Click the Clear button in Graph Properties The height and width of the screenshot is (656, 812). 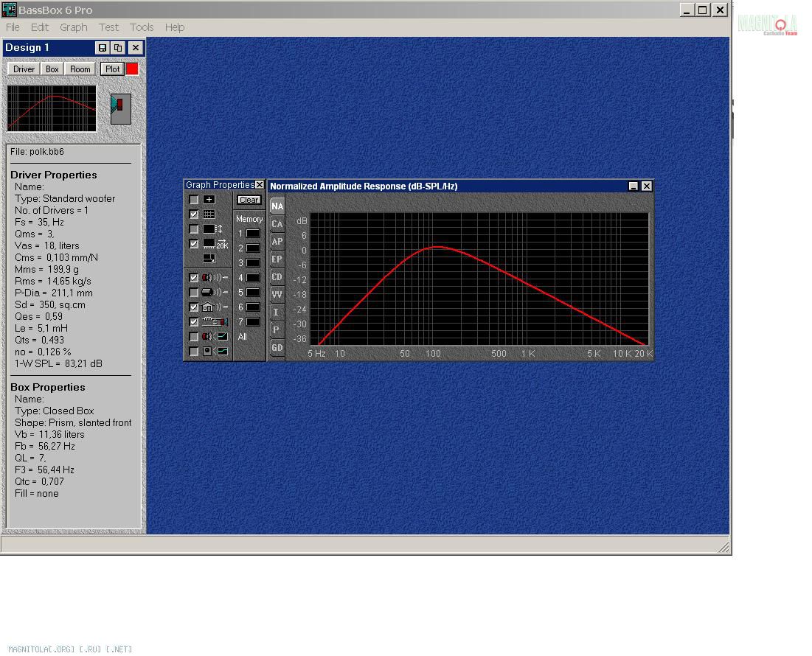(249, 200)
